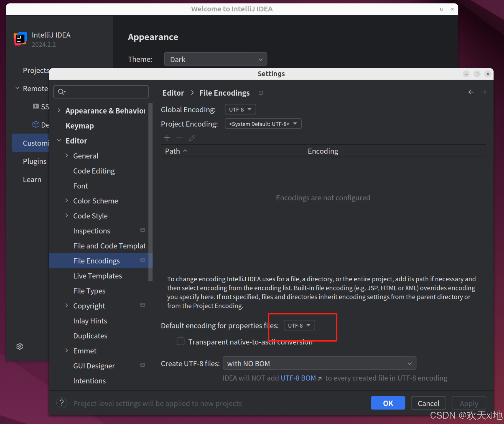
Task: Open Inlay Hints settings page
Action: pos(90,321)
